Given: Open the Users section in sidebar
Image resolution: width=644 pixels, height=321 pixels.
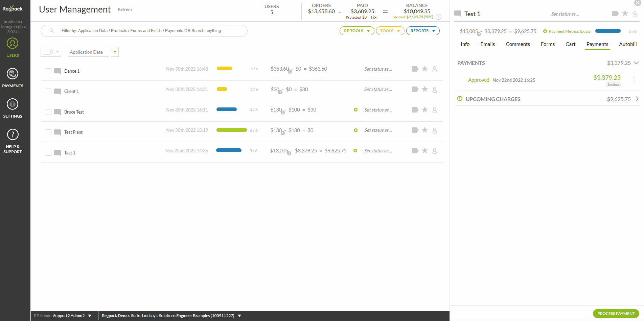Looking at the screenshot, I should click(x=13, y=47).
